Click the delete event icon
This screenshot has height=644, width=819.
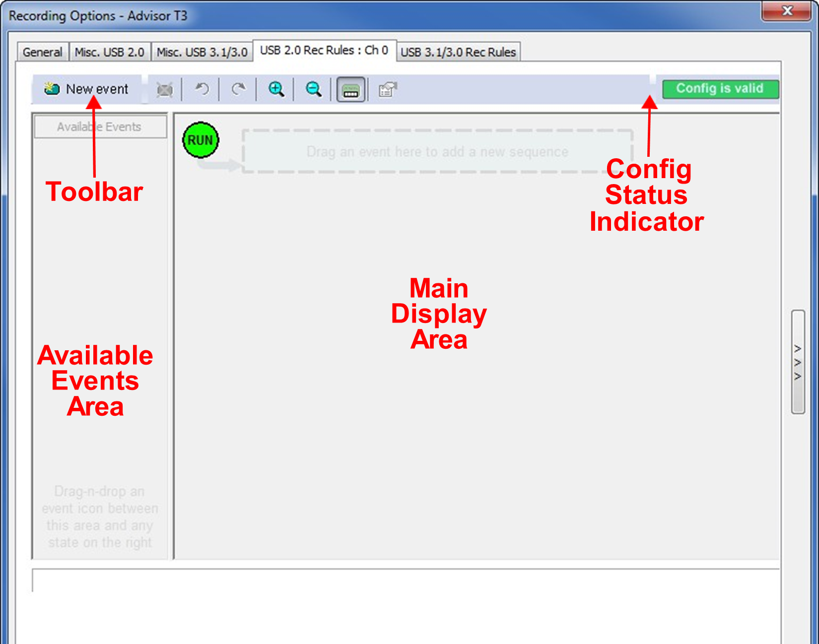click(x=164, y=90)
